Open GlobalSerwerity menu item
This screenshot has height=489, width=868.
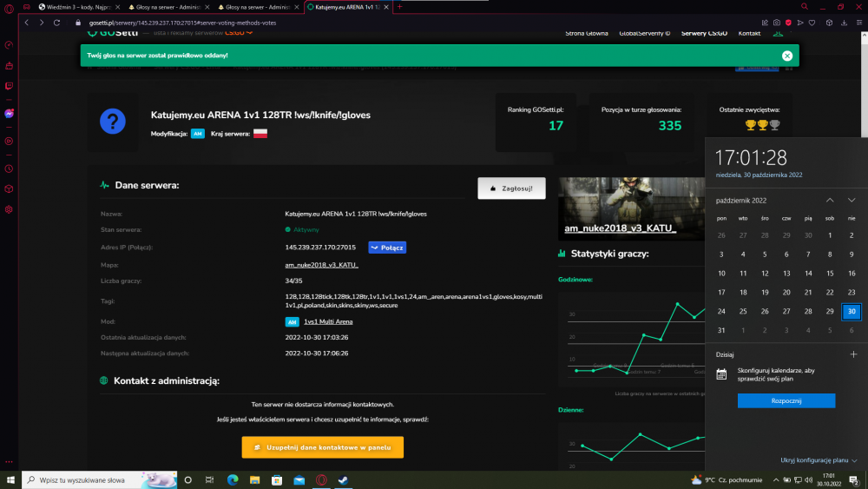[x=644, y=33]
